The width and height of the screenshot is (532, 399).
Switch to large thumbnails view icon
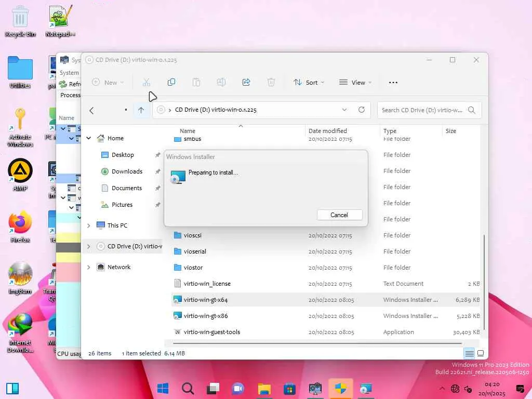[x=481, y=353]
